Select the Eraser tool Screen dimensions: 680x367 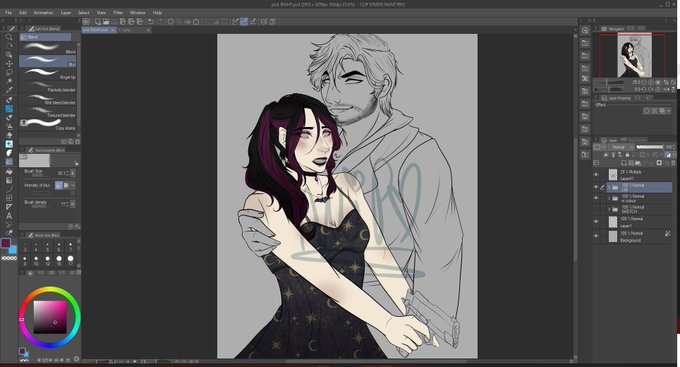[x=9, y=135]
